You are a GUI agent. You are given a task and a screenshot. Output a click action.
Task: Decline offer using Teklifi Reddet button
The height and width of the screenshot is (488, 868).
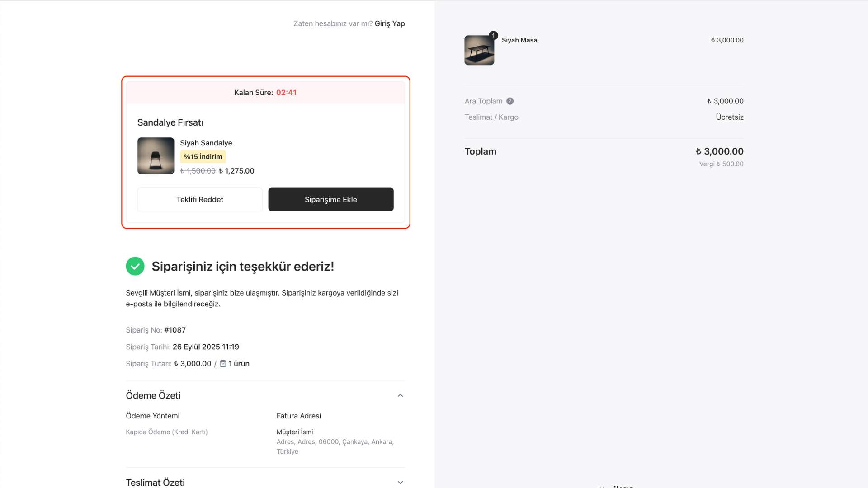[200, 199]
